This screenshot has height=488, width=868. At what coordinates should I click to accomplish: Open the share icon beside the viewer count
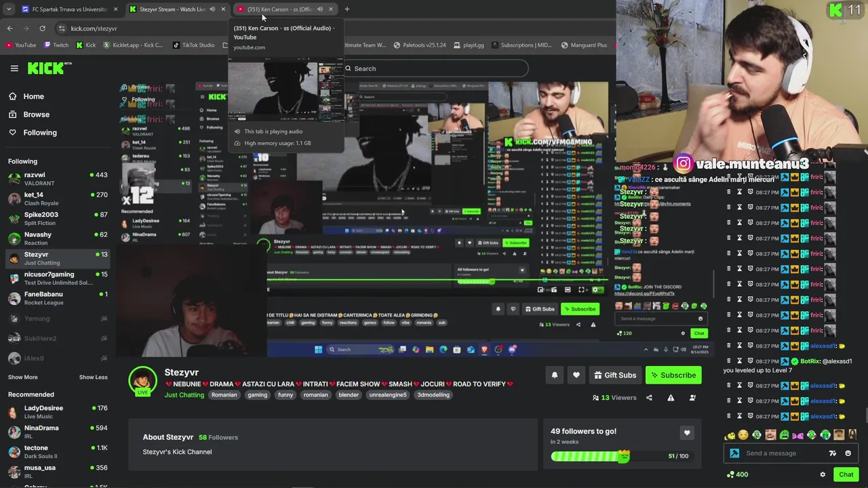click(649, 398)
